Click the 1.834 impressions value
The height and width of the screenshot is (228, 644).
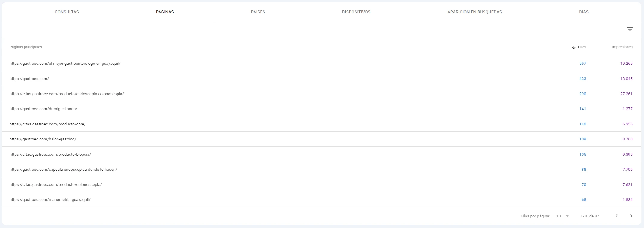click(x=628, y=200)
